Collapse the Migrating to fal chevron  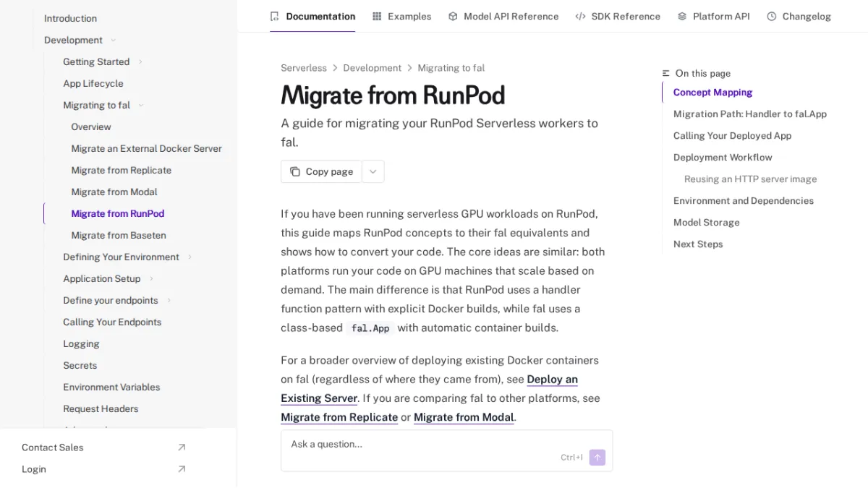point(141,105)
